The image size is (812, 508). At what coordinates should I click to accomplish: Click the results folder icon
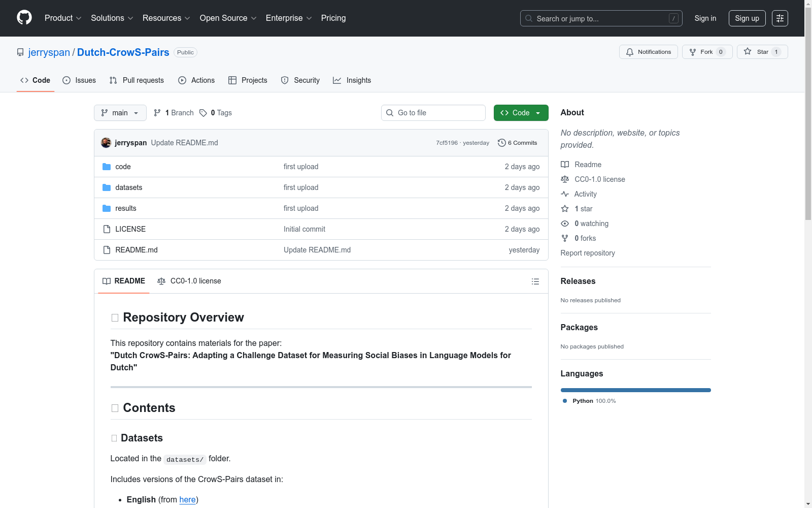pyautogui.click(x=107, y=208)
